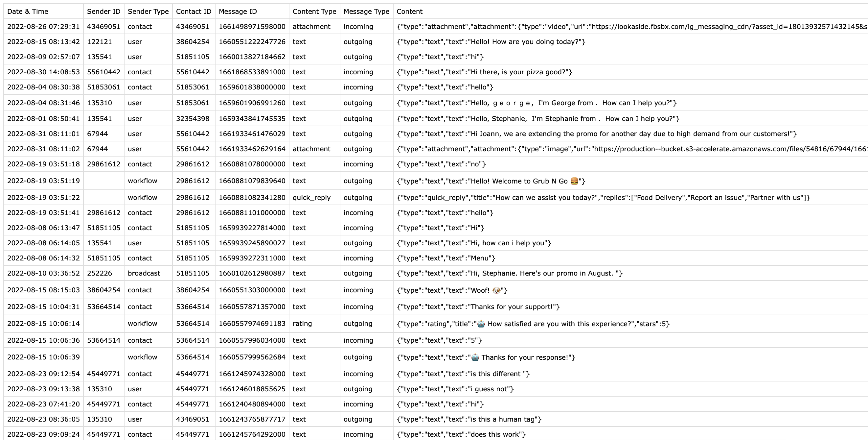Image resolution: width=868 pixels, height=440 pixels.
Task: Click the Message Type column header
Action: [366, 12]
